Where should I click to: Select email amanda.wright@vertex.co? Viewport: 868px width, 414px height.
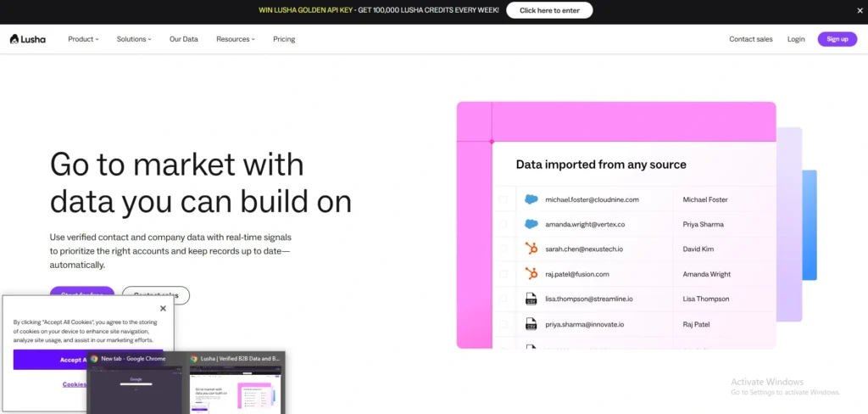[585, 225]
